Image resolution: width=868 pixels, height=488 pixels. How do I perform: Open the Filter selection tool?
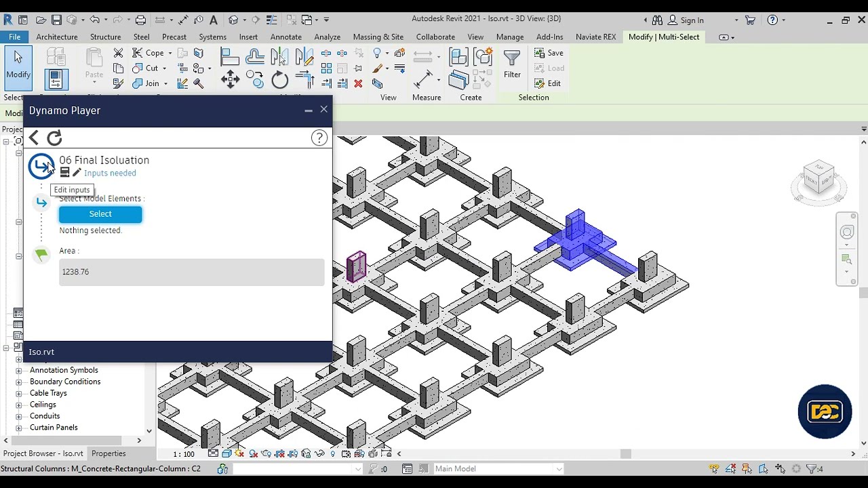pos(512,65)
